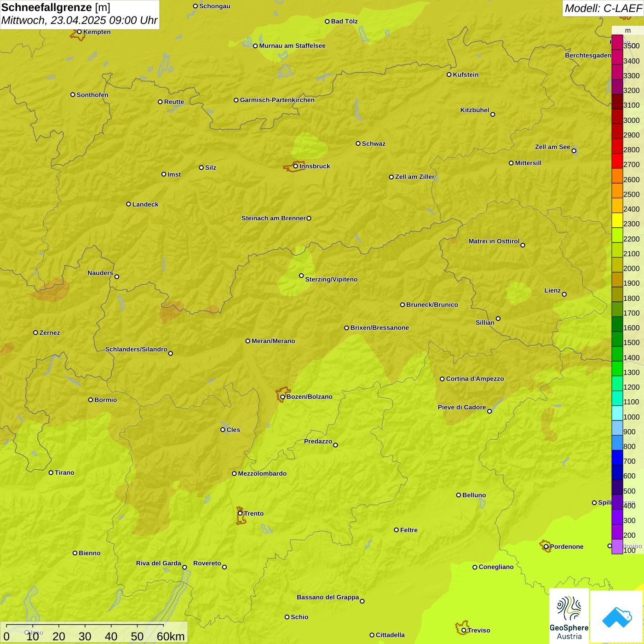
Task: Click the date Mittwoch, 23.04.2025 09:00 Uhr
Action: pos(80,20)
